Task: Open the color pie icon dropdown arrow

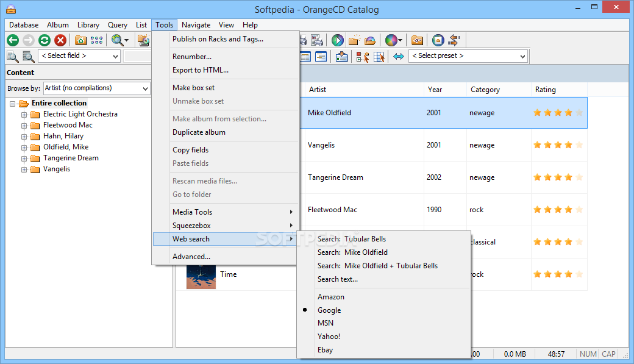Action: click(x=401, y=40)
